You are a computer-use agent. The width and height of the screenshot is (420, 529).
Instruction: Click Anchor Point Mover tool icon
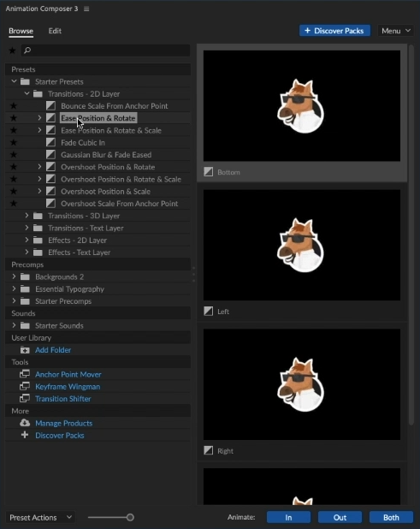(25, 374)
